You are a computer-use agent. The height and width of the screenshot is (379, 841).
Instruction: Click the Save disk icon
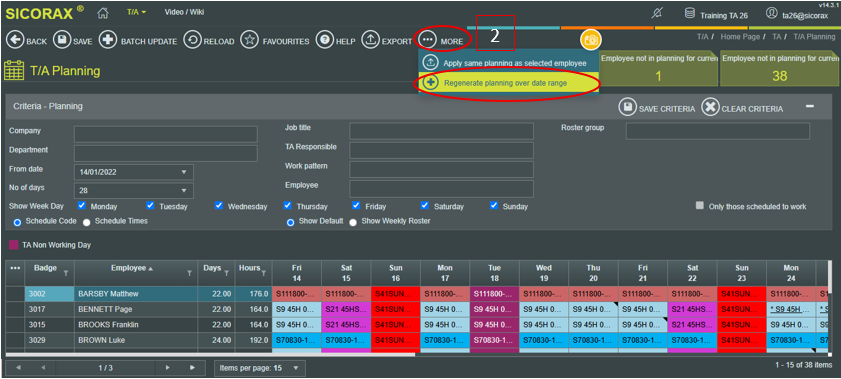pos(62,40)
